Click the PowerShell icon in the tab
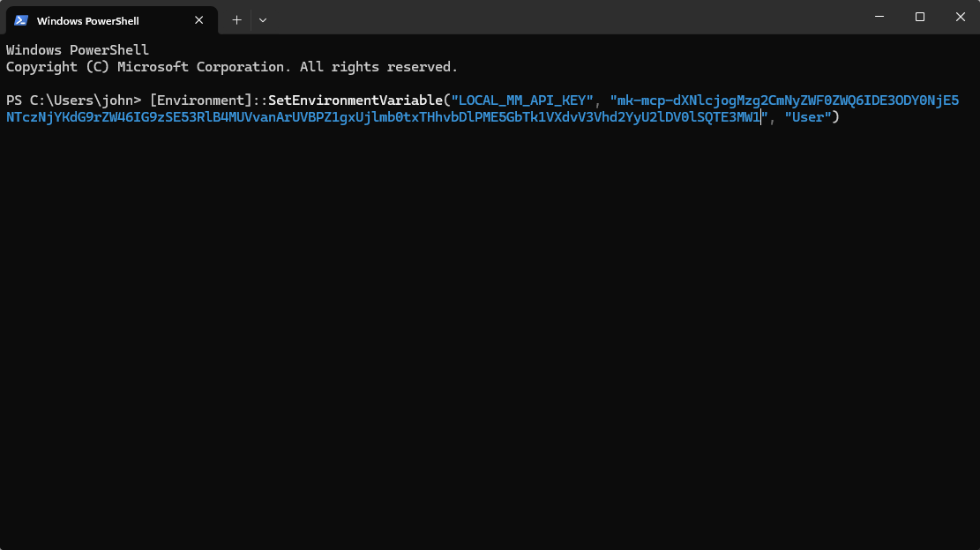 20,20
